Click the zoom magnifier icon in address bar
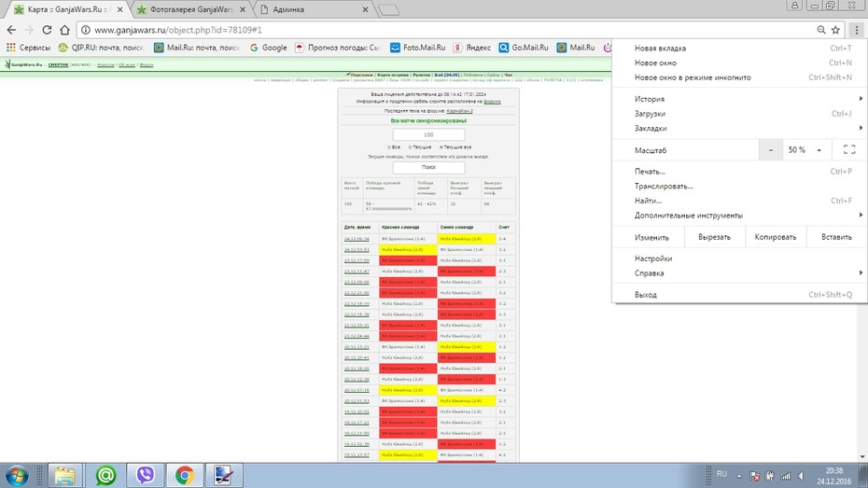The image size is (868, 488). point(821,30)
